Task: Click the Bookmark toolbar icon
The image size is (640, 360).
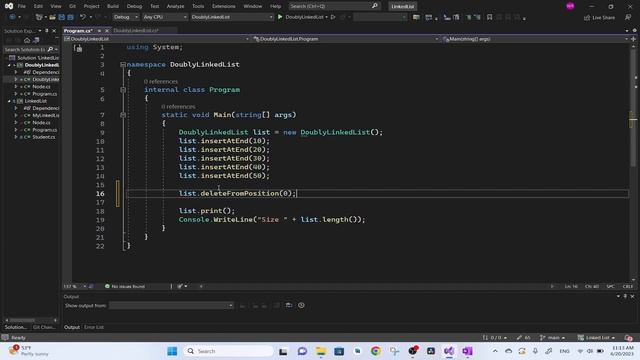Action: click(x=489, y=17)
